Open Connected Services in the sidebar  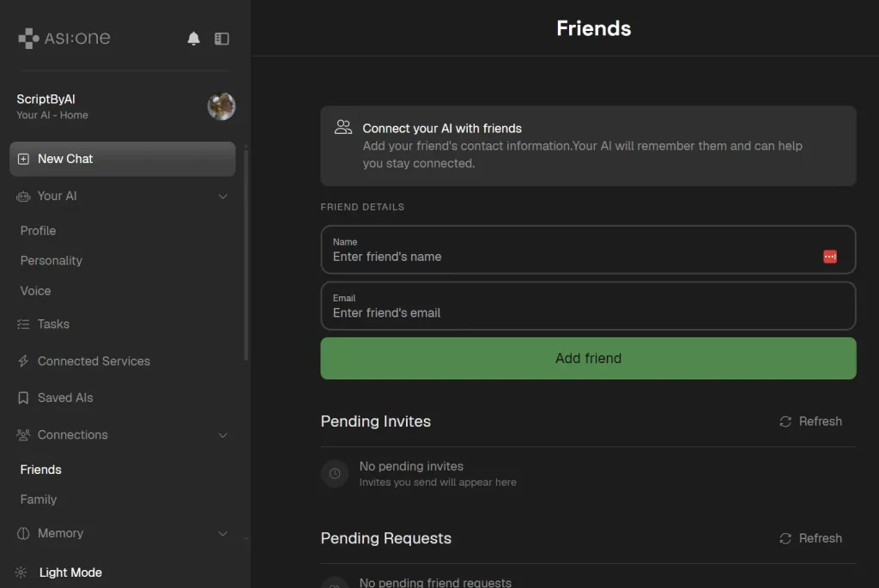(94, 361)
